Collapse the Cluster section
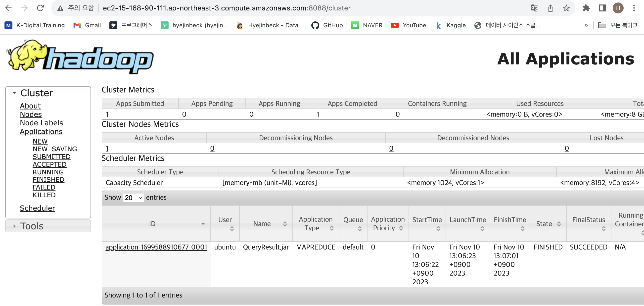The image size is (644, 306). [x=14, y=93]
